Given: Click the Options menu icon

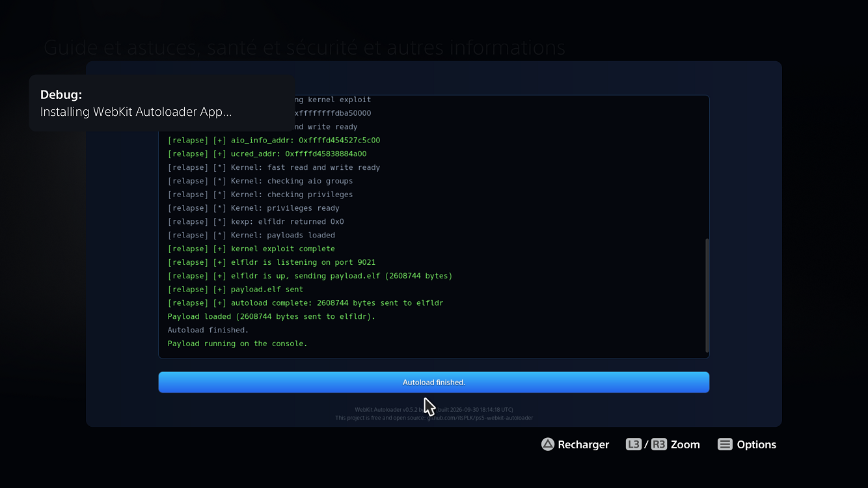Looking at the screenshot, I should (725, 444).
